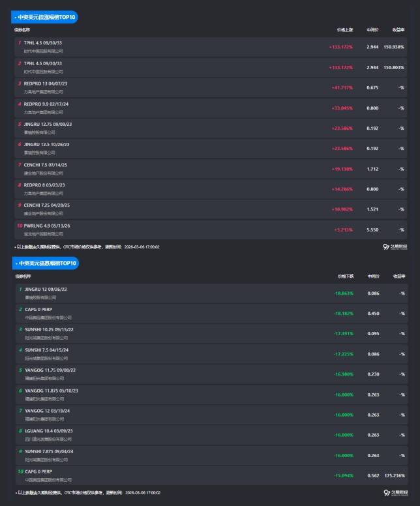Sort by the 价格上涨 column header
420x506 pixels.
coord(345,30)
